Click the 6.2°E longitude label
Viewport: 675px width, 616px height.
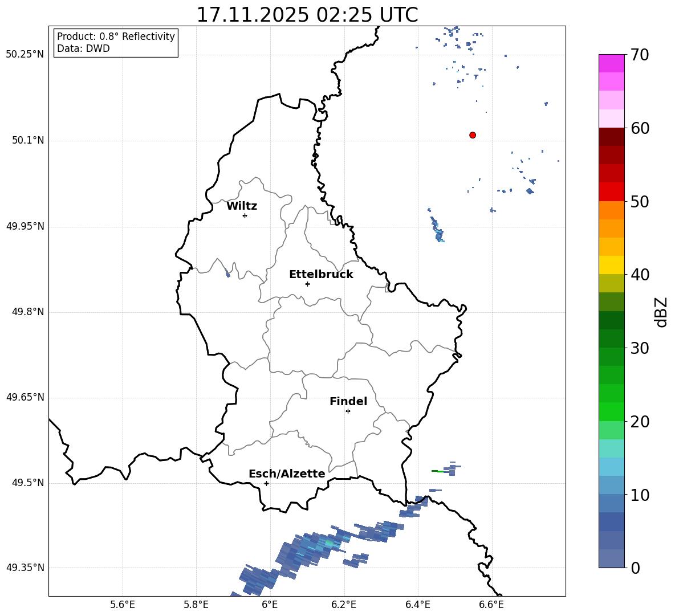(344, 605)
